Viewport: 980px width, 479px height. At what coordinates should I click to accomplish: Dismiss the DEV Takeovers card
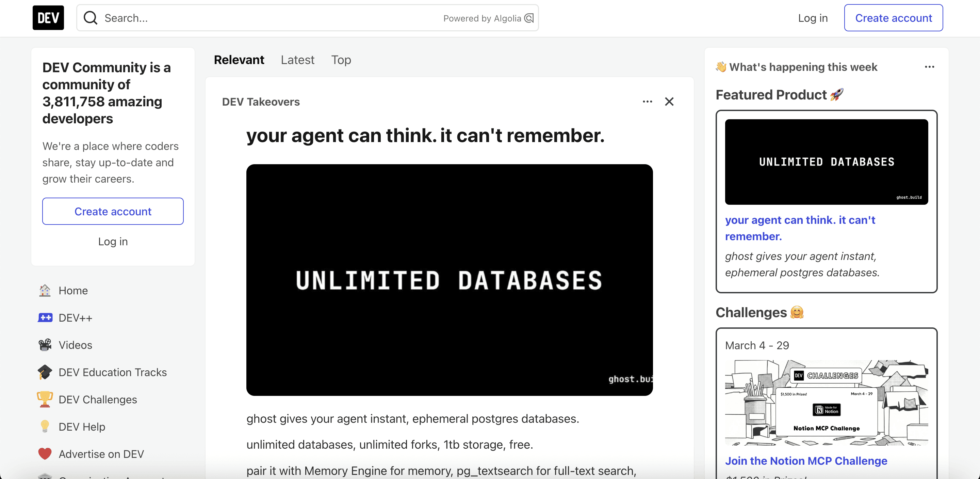pos(669,102)
